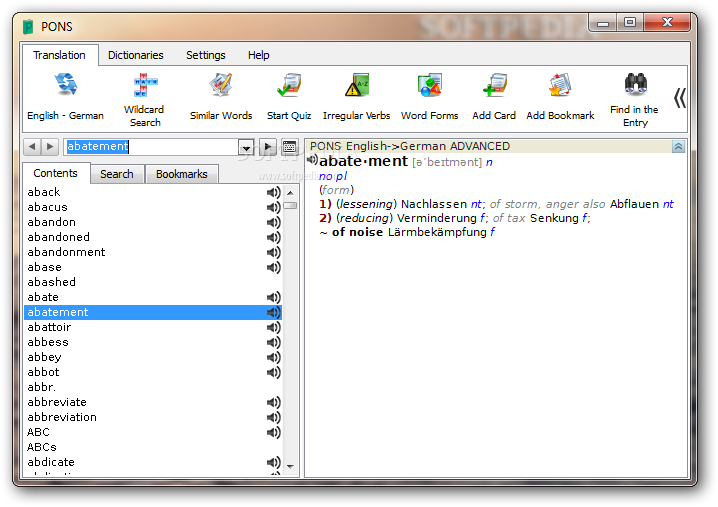Viewport: 718px width, 507px height.
Task: Click the search box containing abatement
Action: click(x=151, y=147)
